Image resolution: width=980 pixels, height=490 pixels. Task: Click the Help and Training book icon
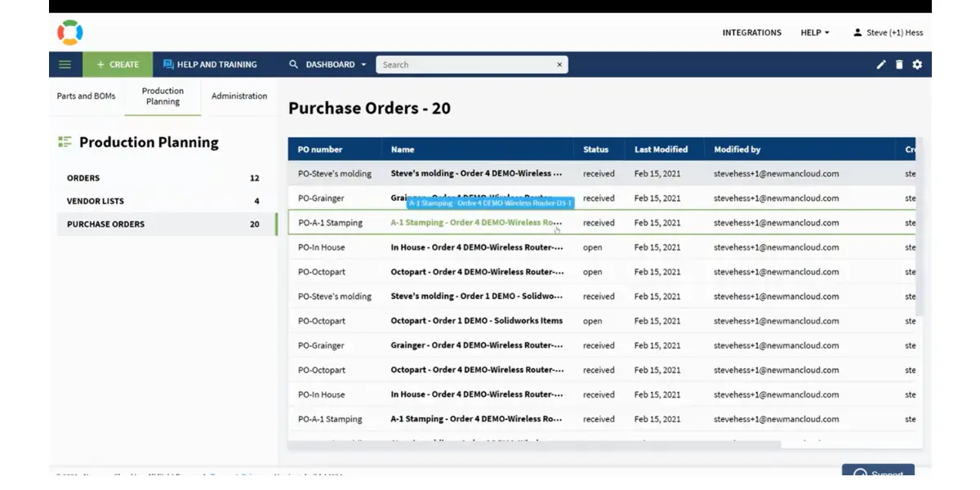click(168, 65)
